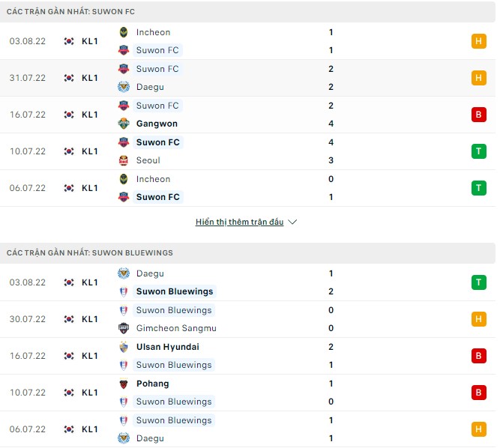Screen dimensions: 500x448
Task: Click the Pohang team crest icon
Action: point(124,384)
